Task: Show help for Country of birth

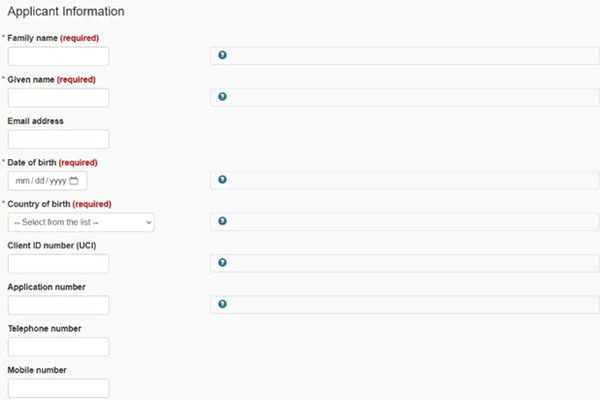Action: click(222, 221)
